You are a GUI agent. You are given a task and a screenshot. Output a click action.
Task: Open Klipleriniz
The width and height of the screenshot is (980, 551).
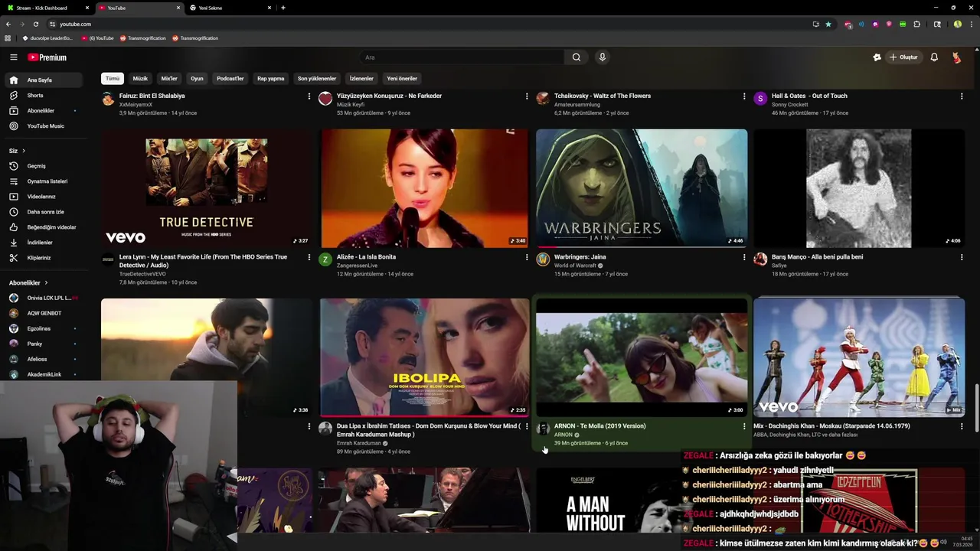pyautogui.click(x=43, y=258)
